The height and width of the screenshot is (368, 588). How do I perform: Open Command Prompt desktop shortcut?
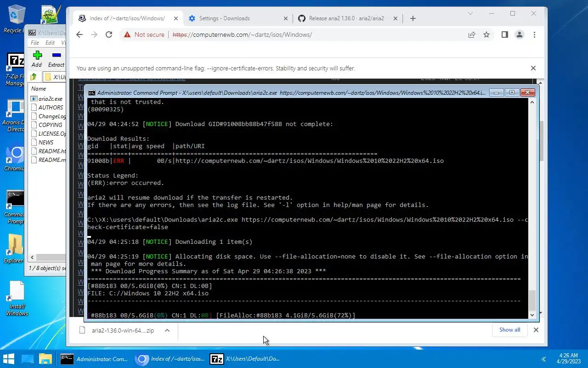tap(15, 207)
